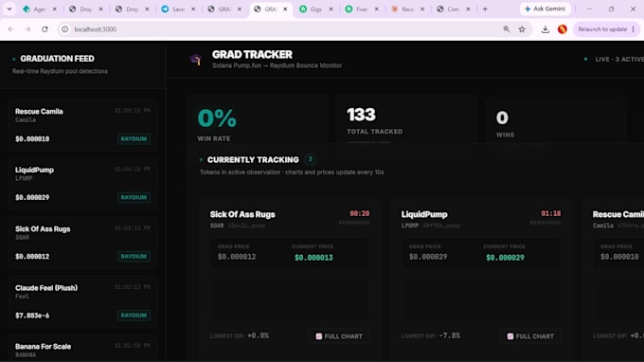This screenshot has height=362, width=644.
Task: View site information icon
Action: click(65, 29)
